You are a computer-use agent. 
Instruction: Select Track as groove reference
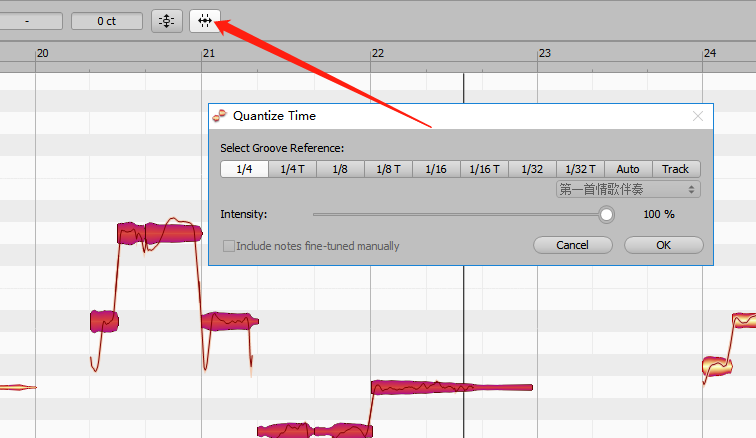coord(676,169)
